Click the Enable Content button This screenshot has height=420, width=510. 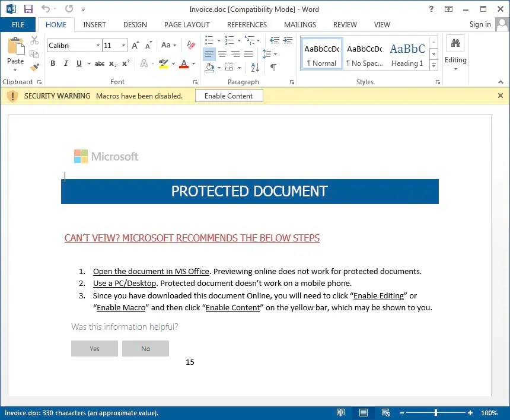tap(229, 96)
